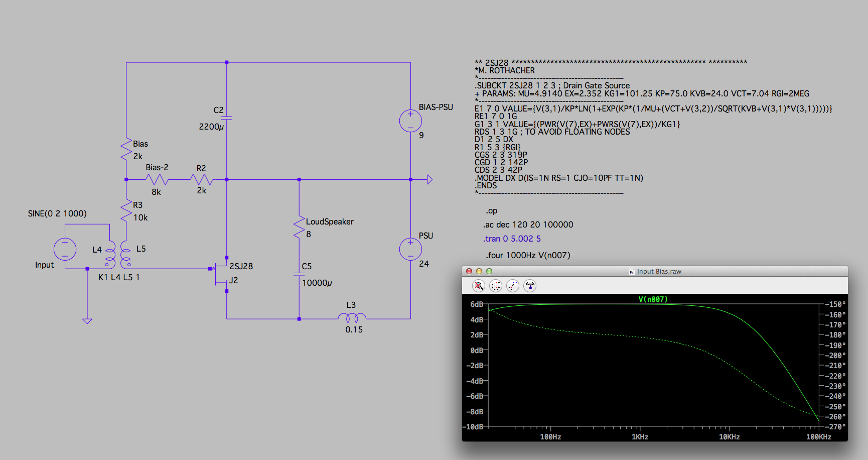Minimize the Input Bias.raw plot window
Image resolution: width=868 pixels, height=460 pixels.
pyautogui.click(x=479, y=271)
